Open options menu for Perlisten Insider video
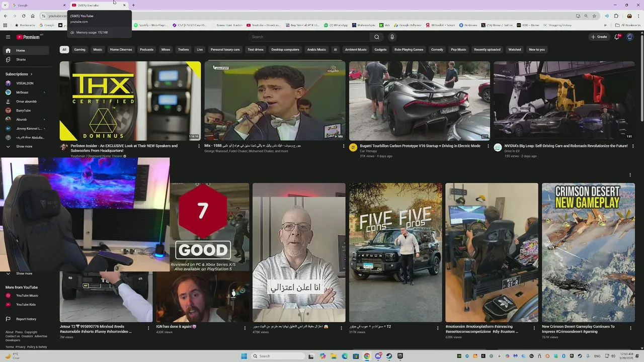Screen dimensions: 644x362 point(199,146)
